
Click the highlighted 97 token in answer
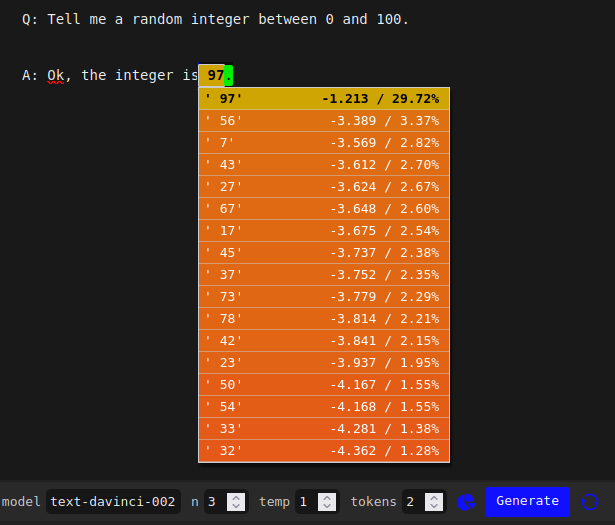click(x=213, y=75)
